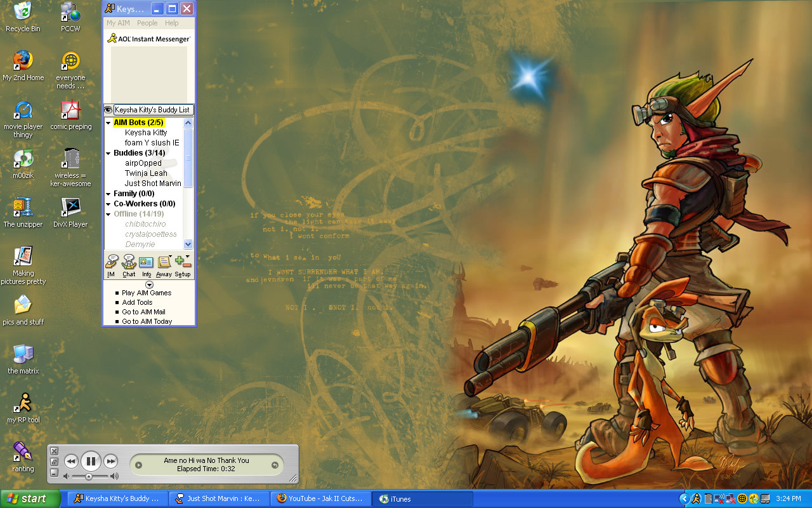Image resolution: width=812 pixels, height=508 pixels.
Task: Select the pics and stuff folder
Action: (x=23, y=311)
